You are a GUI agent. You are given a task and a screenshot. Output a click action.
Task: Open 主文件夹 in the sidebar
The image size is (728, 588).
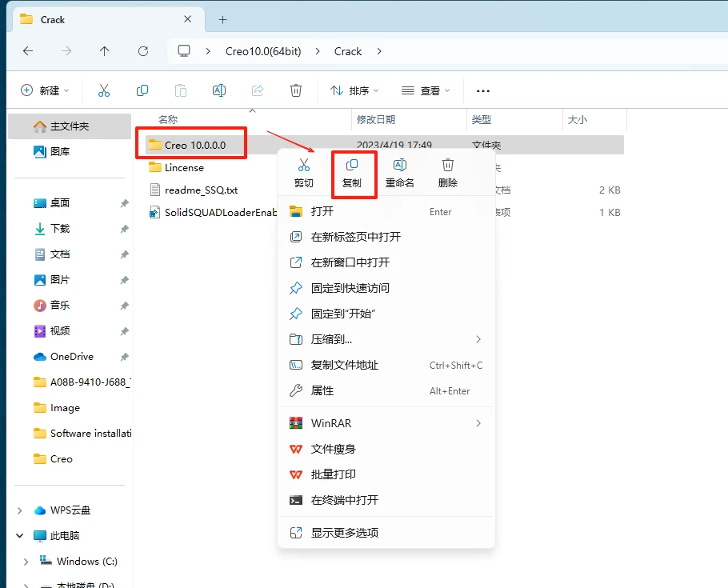70,126
